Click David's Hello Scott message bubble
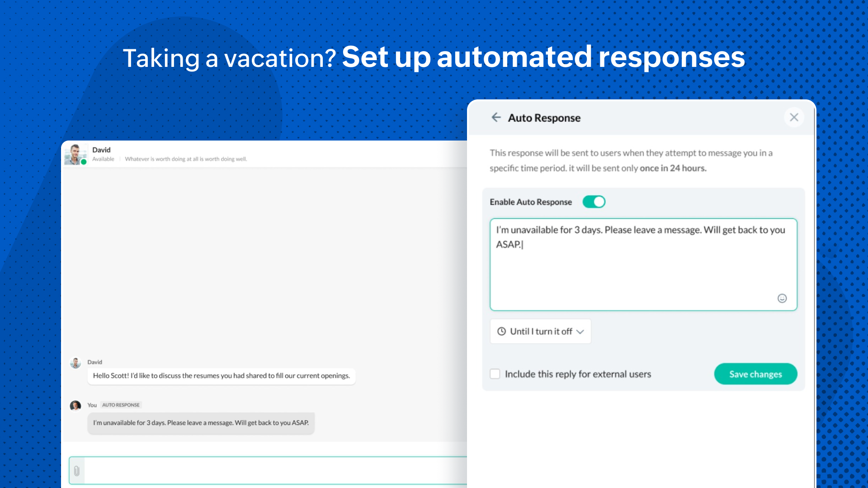This screenshot has width=868, height=488. coord(221,375)
